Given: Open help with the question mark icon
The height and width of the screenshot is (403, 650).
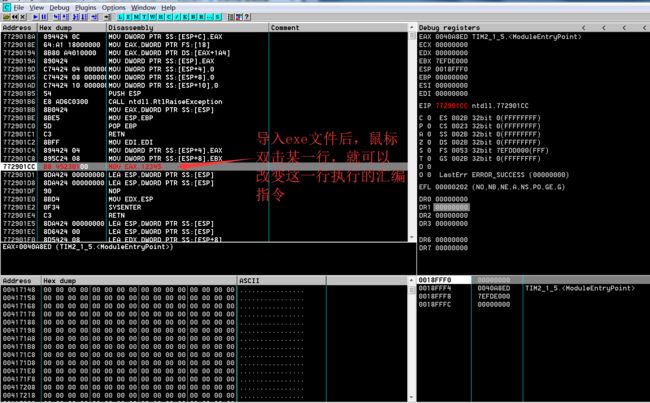Looking at the screenshot, I should point(247,17).
